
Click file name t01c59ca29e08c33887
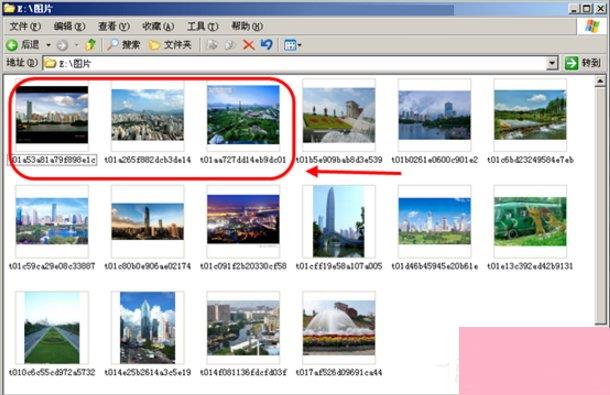pyautogui.click(x=52, y=266)
